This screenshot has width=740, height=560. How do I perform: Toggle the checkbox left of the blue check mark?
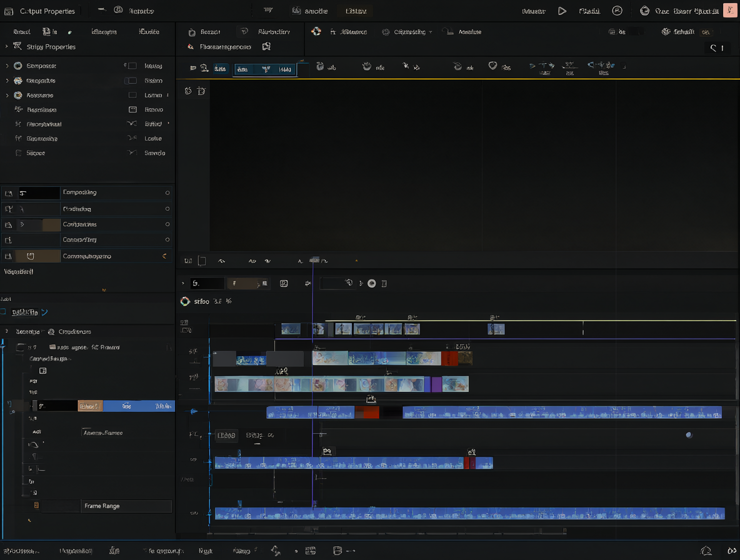coord(3,312)
